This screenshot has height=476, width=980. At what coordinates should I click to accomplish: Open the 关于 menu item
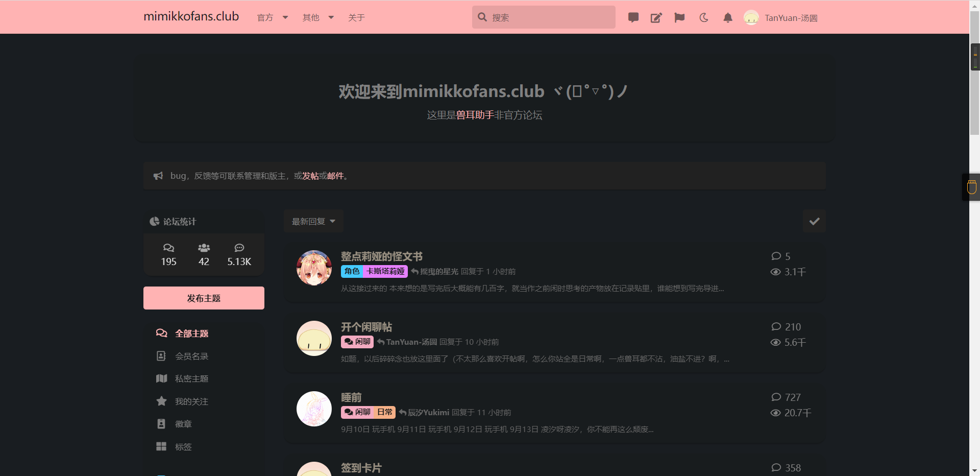tap(356, 18)
